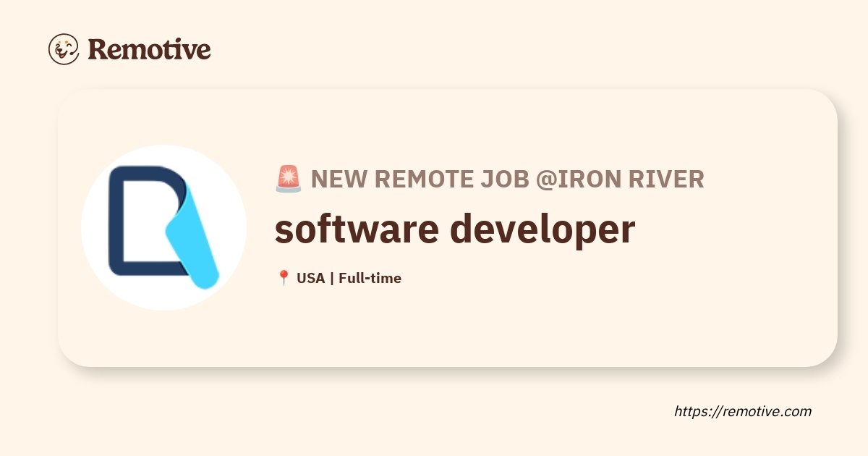Open the Iron River company logo

(x=163, y=227)
